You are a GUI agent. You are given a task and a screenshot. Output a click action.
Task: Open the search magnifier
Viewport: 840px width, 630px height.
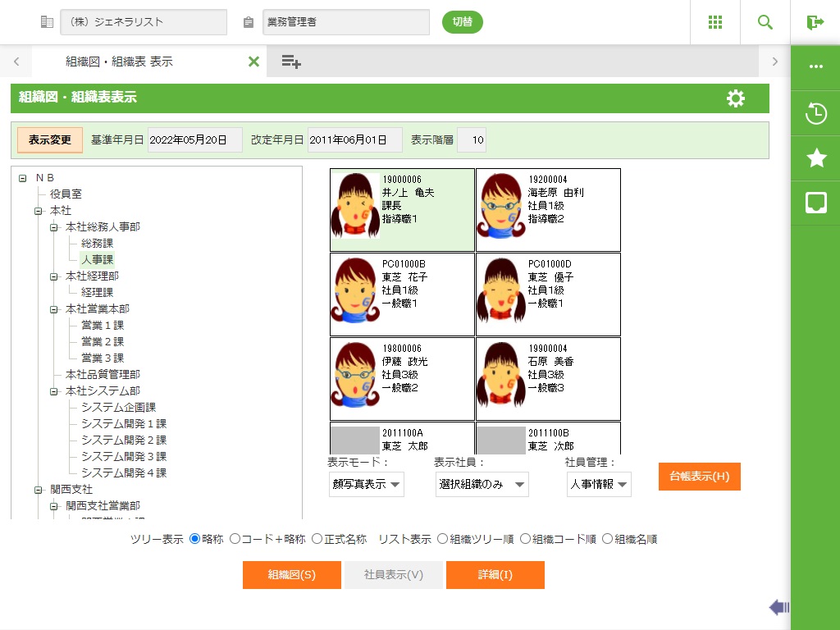(x=765, y=22)
